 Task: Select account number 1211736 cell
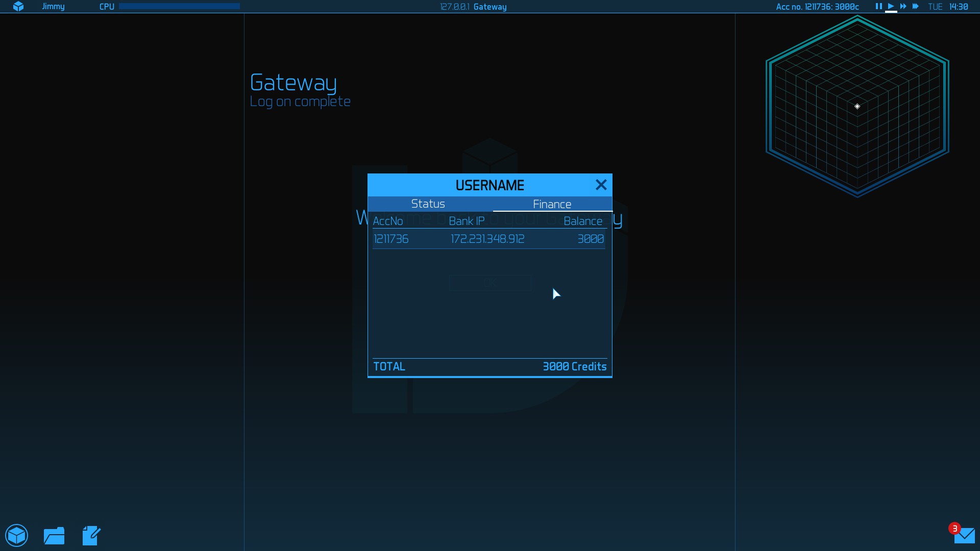tap(391, 239)
